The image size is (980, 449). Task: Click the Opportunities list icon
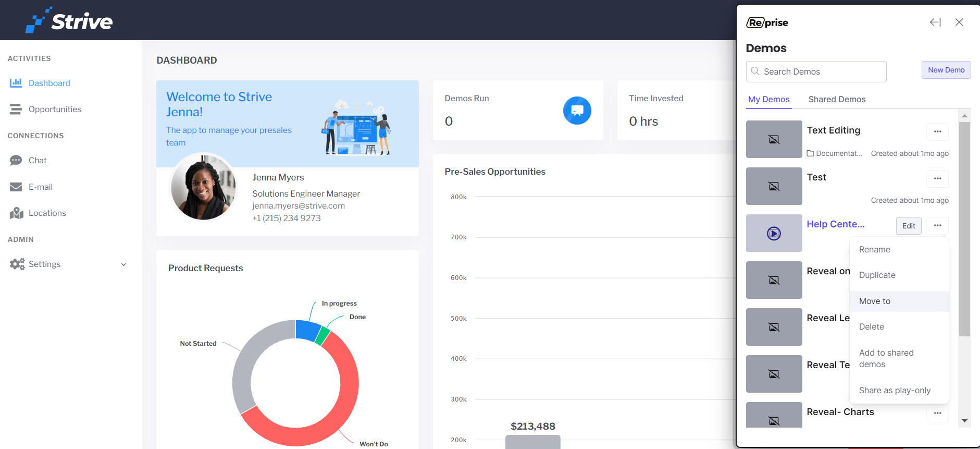(x=16, y=109)
